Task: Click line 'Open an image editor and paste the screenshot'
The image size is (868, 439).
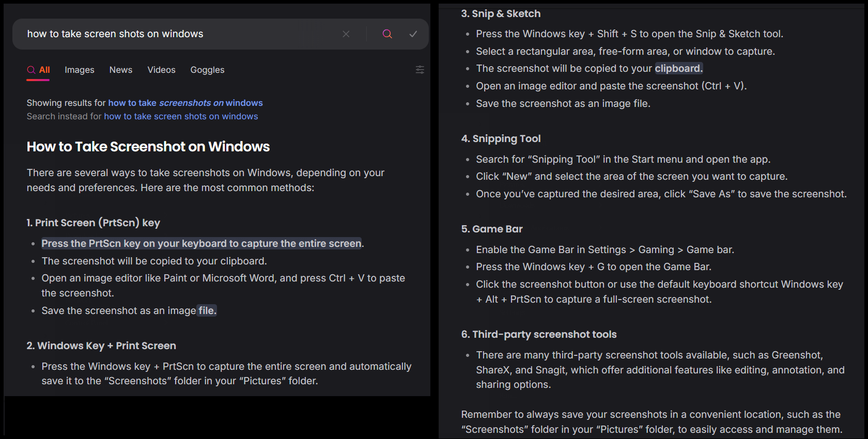Action: click(x=611, y=86)
